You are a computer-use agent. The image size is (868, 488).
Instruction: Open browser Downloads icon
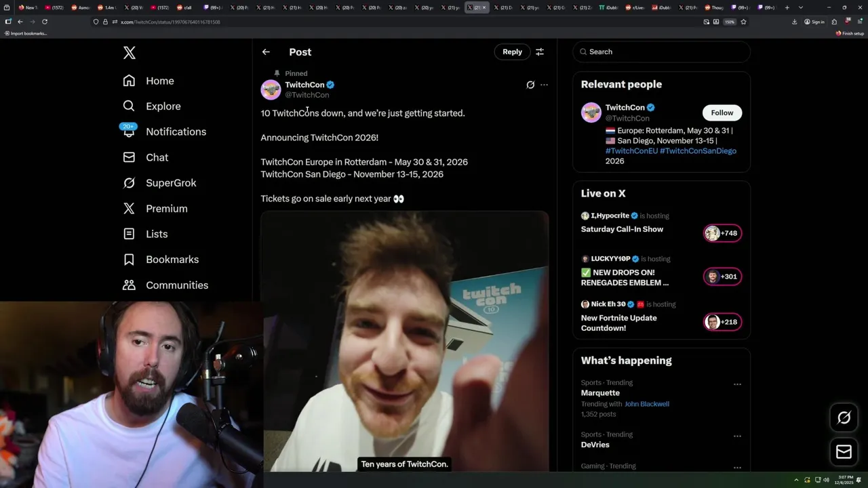pos(794,22)
